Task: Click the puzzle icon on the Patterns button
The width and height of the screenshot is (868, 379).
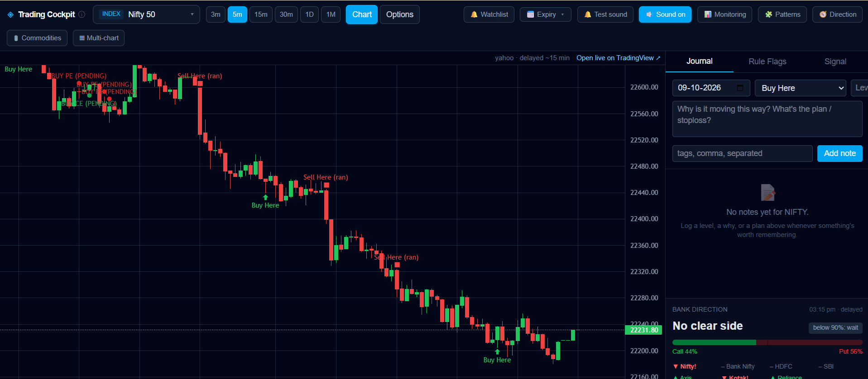Action: [768, 14]
